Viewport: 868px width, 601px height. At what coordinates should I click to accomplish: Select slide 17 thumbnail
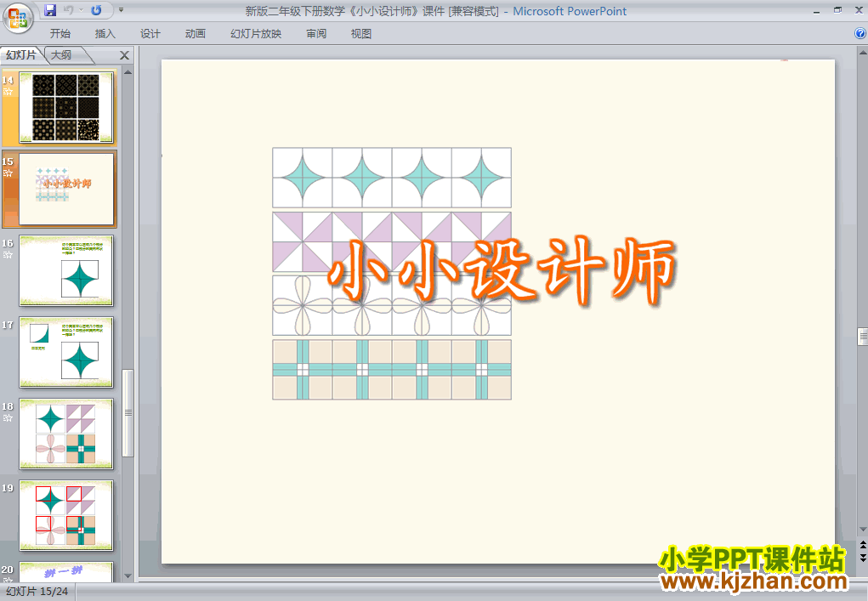coord(66,352)
